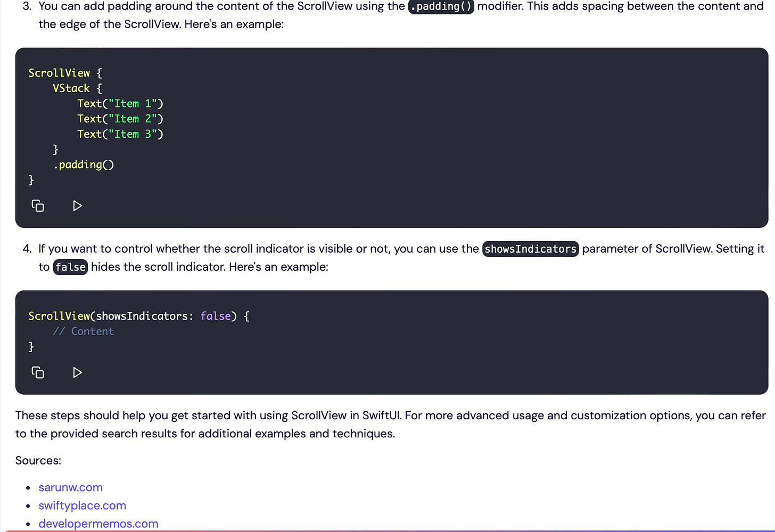Click the inline .padding() code chip
The width and height of the screenshot is (775, 532).
click(441, 7)
